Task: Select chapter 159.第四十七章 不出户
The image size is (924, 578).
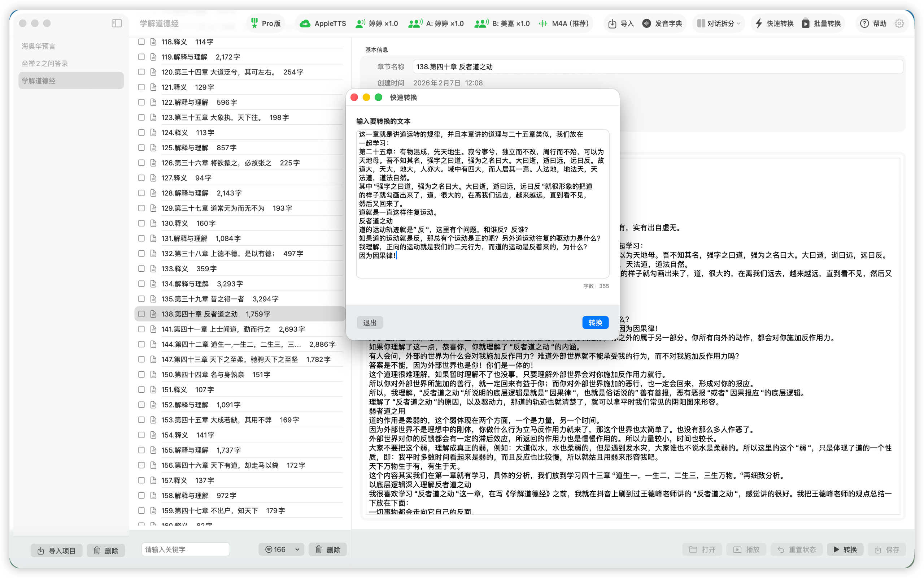Action: 240,510
